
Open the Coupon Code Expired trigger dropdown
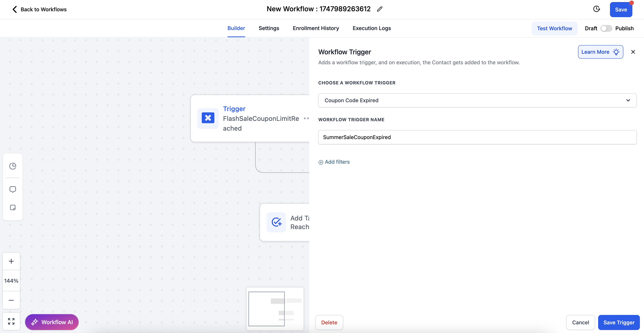pos(477,100)
